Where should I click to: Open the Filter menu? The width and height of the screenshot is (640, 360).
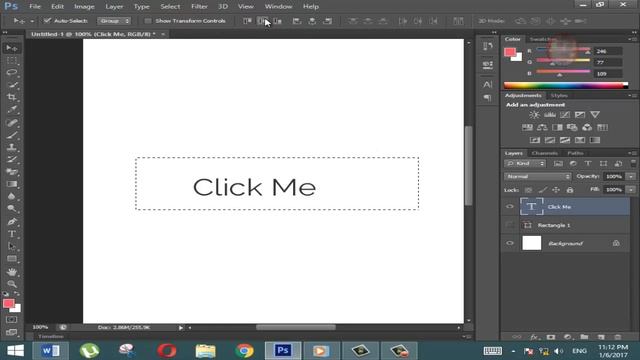pos(199,7)
